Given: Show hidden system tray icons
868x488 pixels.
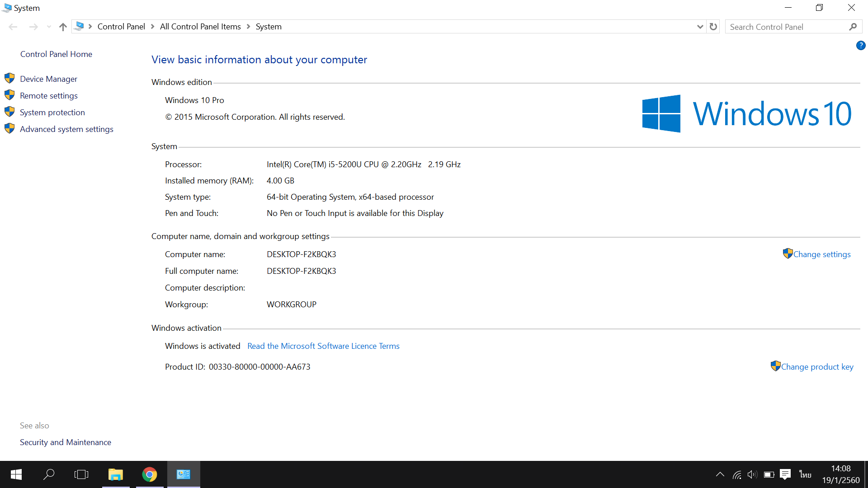Looking at the screenshot, I should pos(720,474).
